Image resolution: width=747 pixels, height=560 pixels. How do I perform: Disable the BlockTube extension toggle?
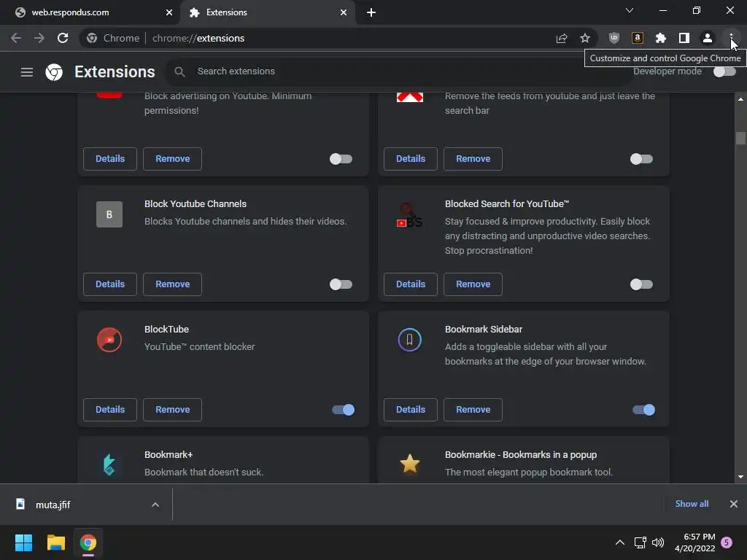click(x=344, y=410)
